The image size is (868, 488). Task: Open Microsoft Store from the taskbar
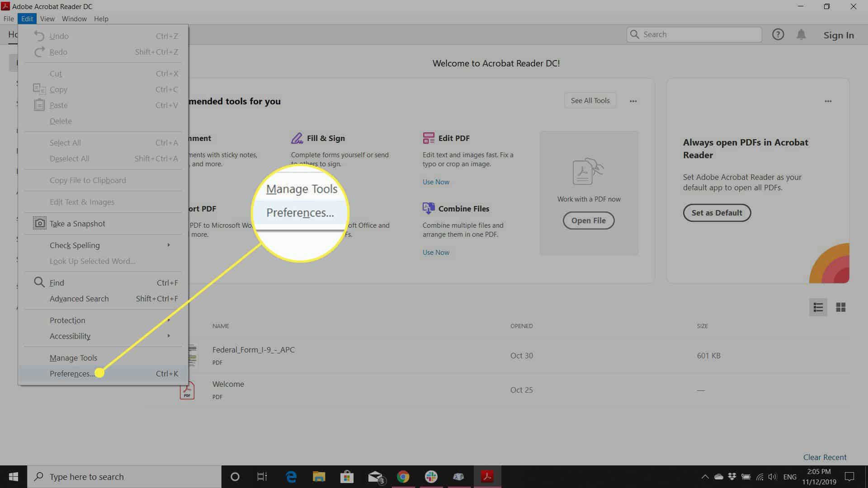point(347,477)
